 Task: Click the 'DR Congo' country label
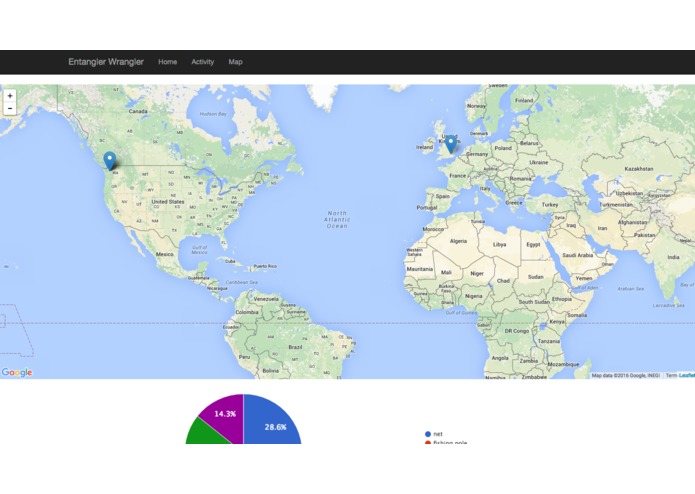point(517,331)
